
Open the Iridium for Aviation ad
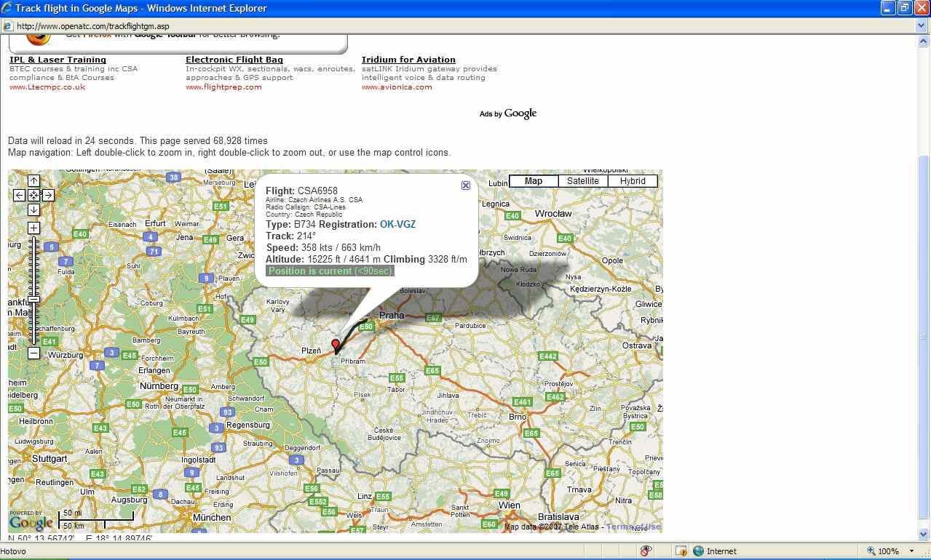pyautogui.click(x=408, y=60)
